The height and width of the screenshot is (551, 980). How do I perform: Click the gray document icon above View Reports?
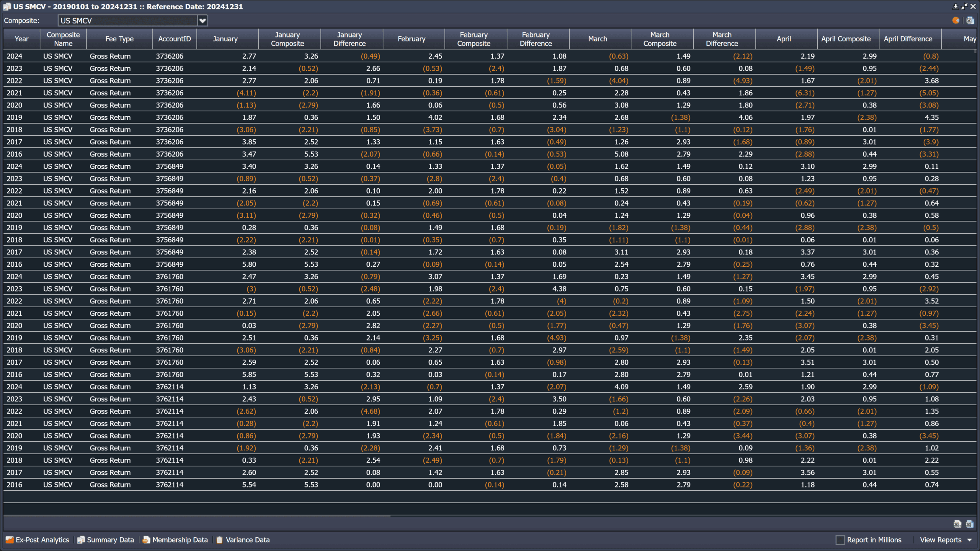coord(957,524)
